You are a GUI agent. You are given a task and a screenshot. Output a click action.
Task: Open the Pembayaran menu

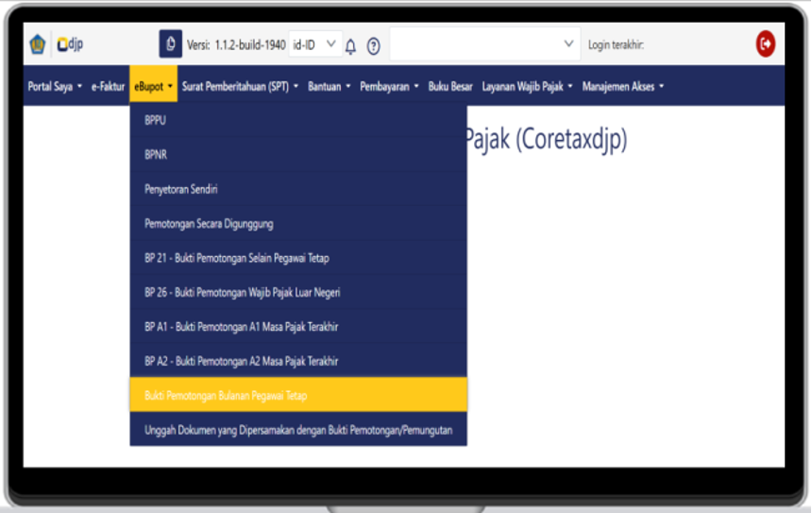(389, 86)
